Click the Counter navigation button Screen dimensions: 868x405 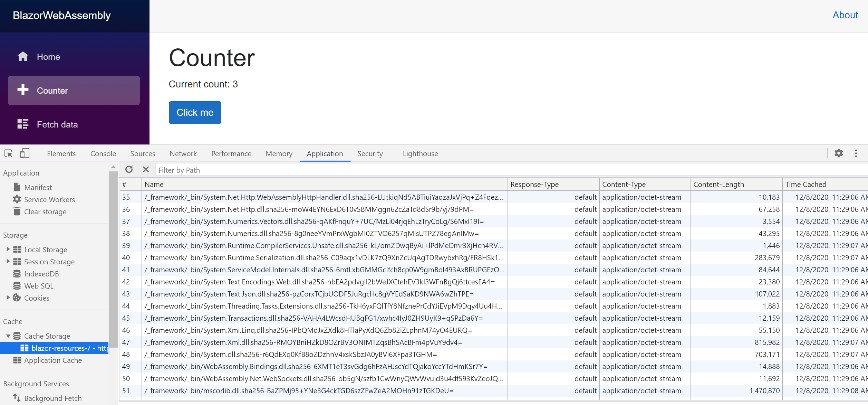(x=74, y=90)
